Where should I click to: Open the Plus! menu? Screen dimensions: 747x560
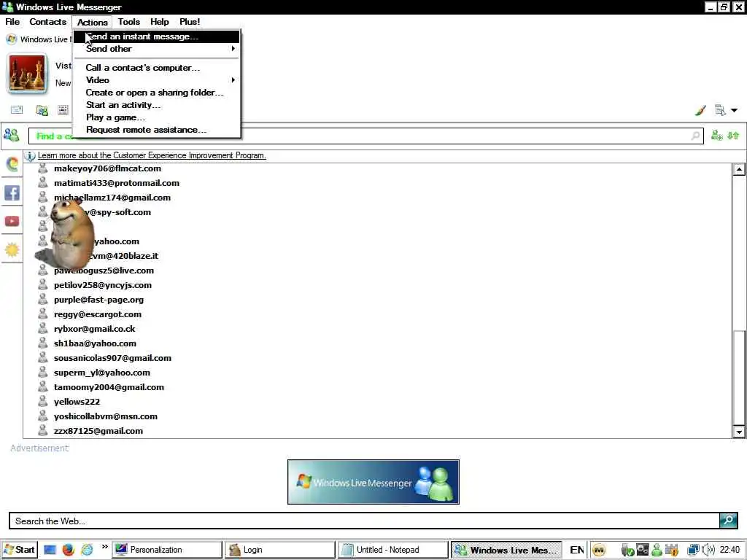click(190, 22)
